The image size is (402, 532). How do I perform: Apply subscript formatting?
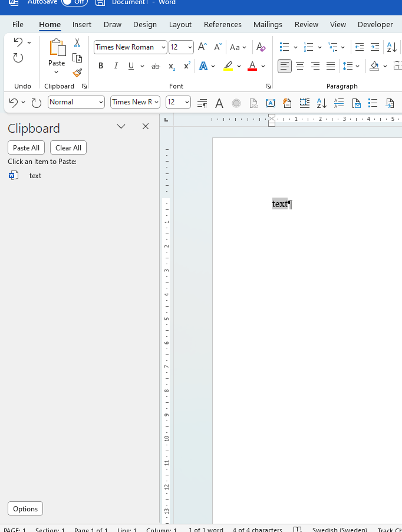pyautogui.click(x=172, y=66)
